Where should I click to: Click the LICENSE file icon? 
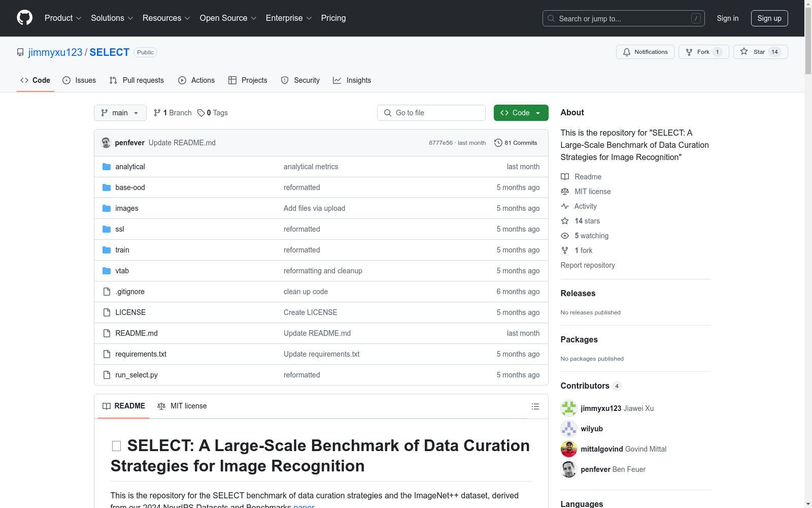tap(107, 312)
